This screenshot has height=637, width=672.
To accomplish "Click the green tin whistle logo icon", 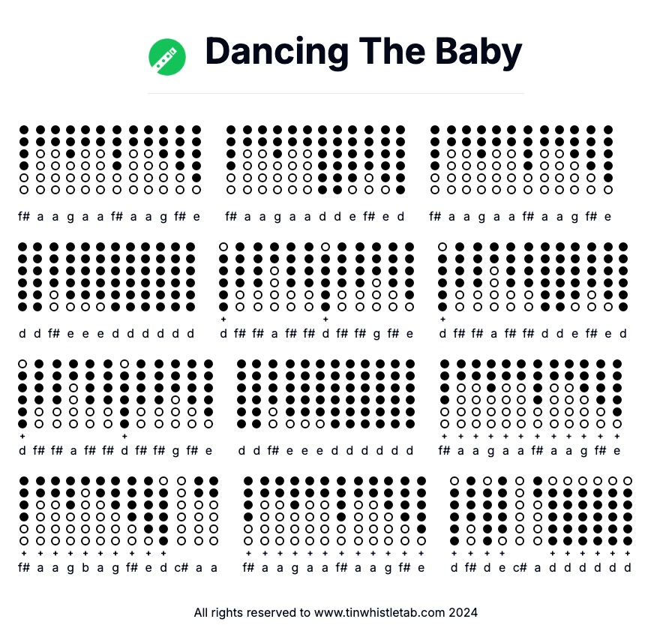I will pos(166,57).
